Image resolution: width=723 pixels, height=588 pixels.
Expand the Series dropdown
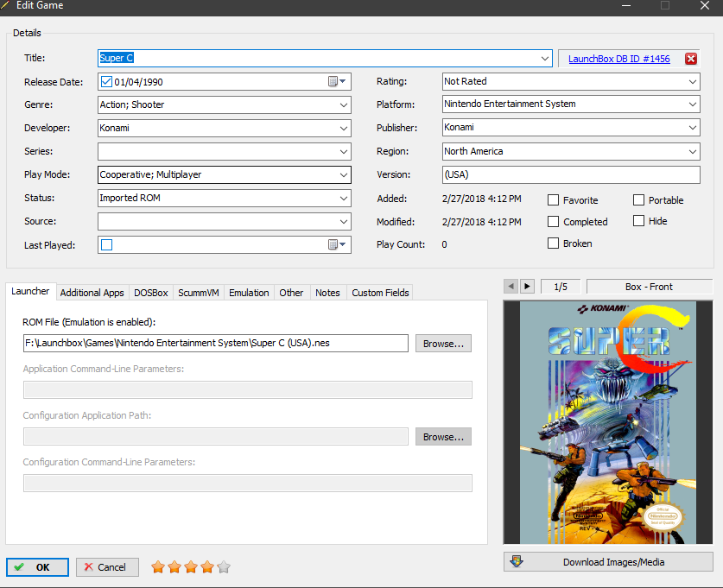pos(344,152)
